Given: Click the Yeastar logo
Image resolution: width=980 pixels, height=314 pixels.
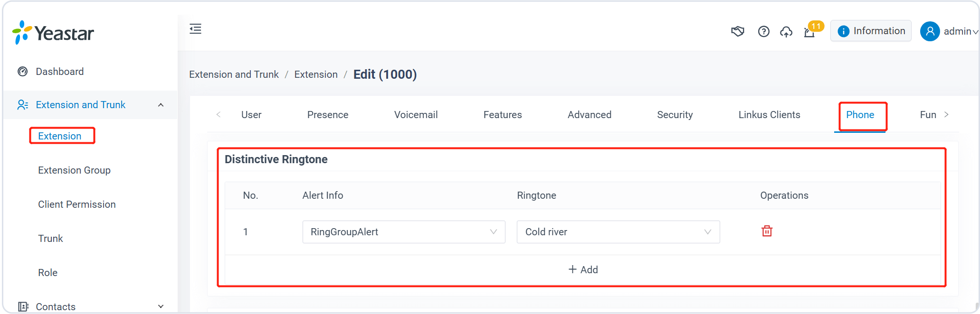Looking at the screenshot, I should (x=53, y=33).
